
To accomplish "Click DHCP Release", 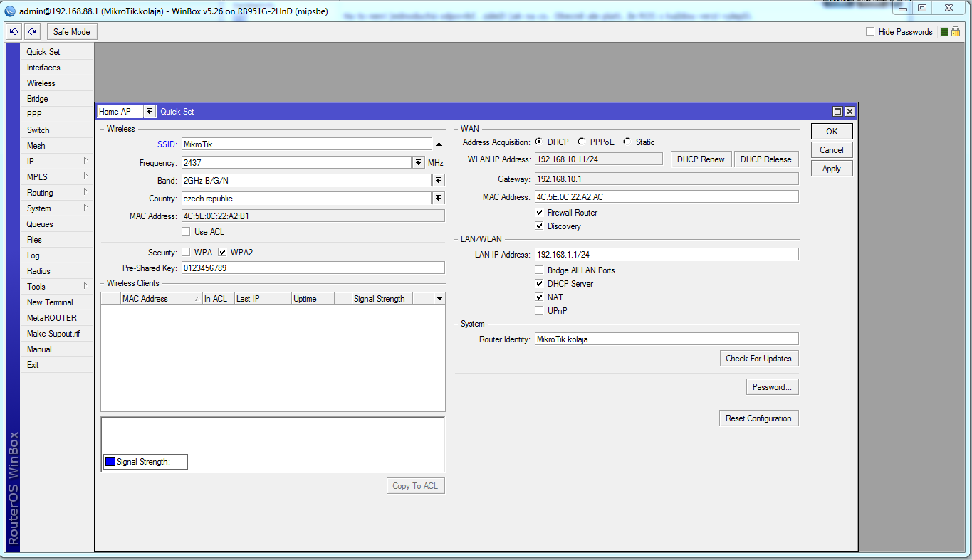I will (766, 159).
